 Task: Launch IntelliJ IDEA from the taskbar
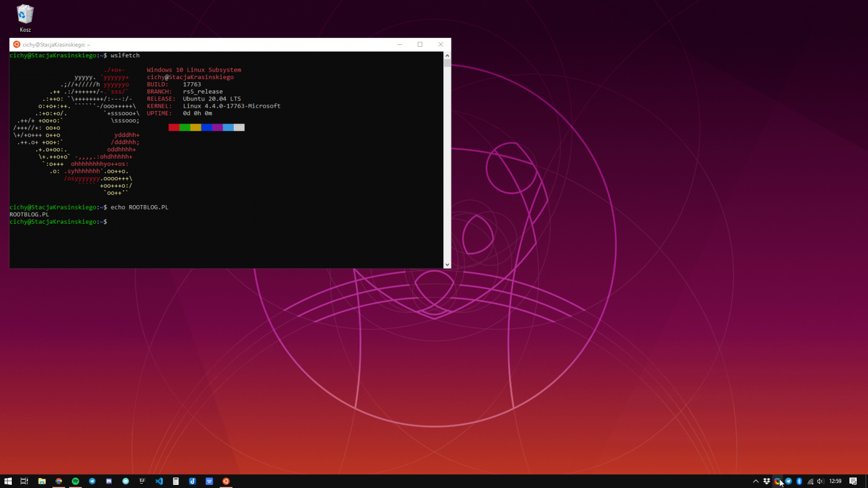click(142, 481)
